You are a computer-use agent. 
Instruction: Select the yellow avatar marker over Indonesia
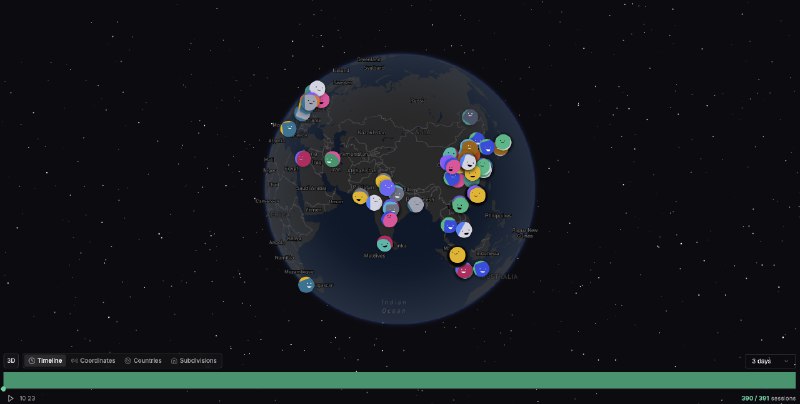[x=457, y=255]
